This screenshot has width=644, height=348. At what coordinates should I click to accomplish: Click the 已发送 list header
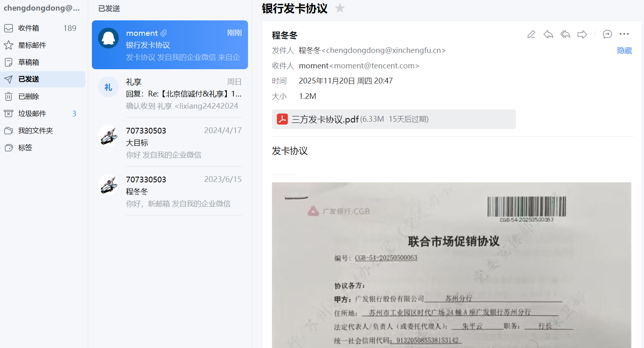click(x=109, y=9)
